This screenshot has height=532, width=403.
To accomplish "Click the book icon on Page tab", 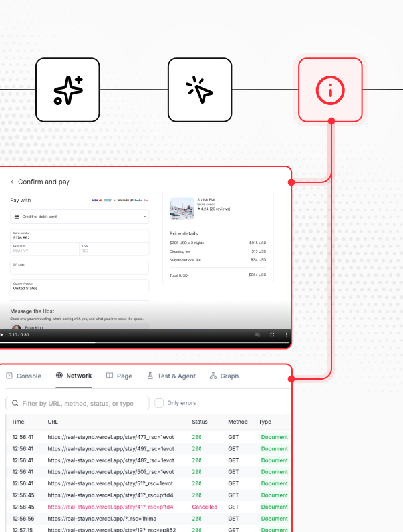I will tap(110, 376).
